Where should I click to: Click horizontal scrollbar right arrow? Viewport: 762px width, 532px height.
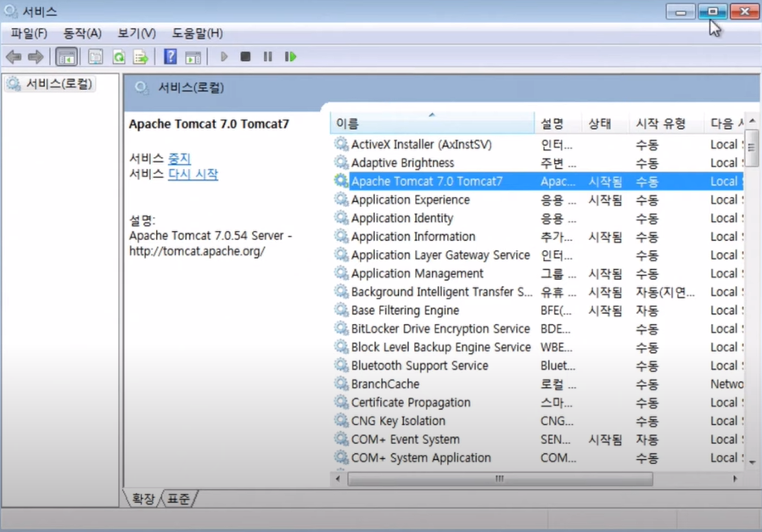pyautogui.click(x=735, y=479)
